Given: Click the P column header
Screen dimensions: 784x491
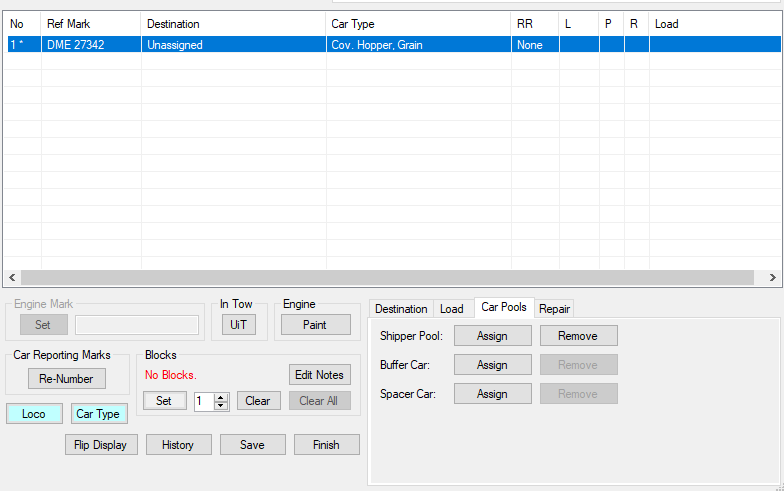Looking at the screenshot, I should point(612,24).
